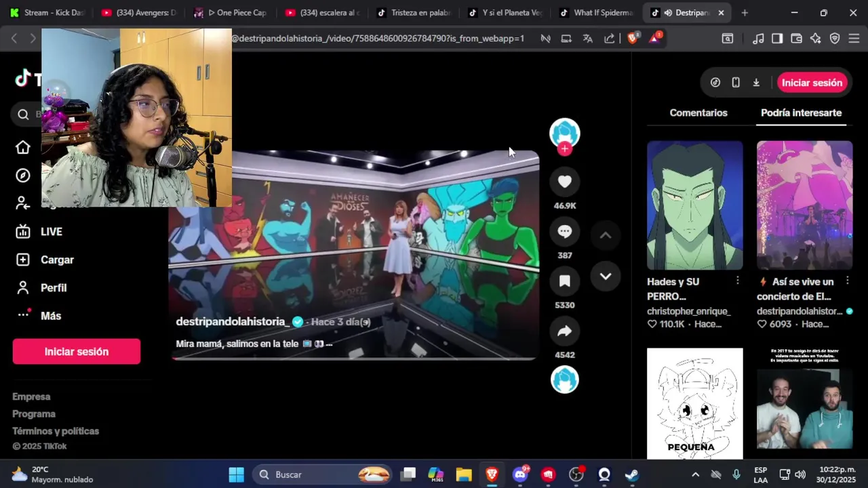
Task: Open TikTok Home from sidebar house icon
Action: [x=23, y=147]
